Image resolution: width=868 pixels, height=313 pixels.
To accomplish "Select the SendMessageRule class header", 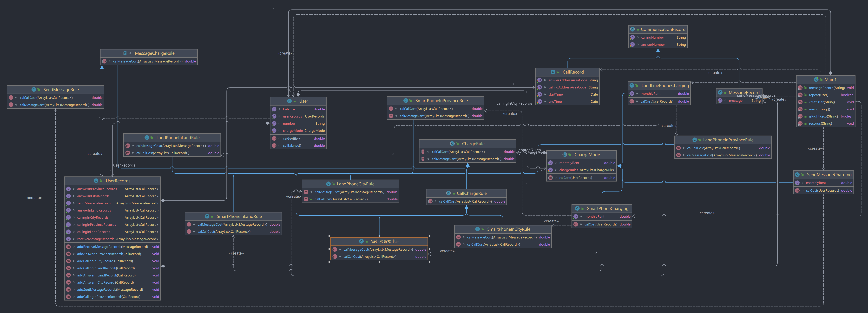I will [61, 89].
